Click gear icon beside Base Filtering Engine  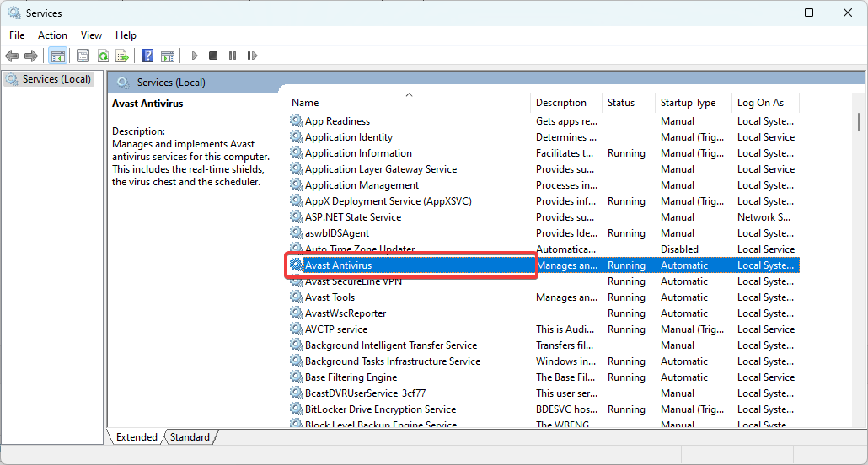point(297,377)
